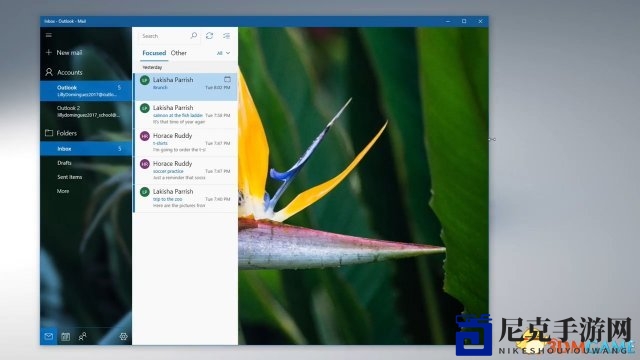Open the All filter dropdown
This screenshot has width=640, height=360.
click(223, 53)
